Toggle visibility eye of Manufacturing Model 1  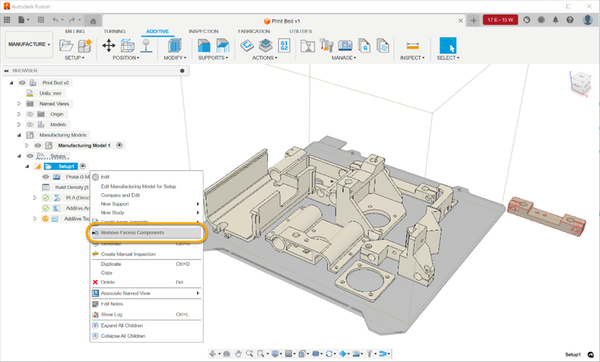[38, 145]
